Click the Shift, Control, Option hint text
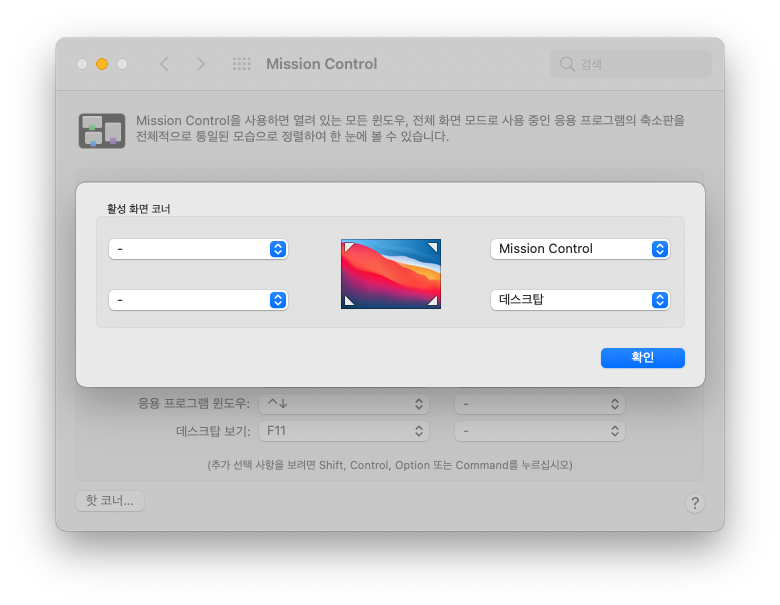This screenshot has width=780, height=605. coord(390,465)
